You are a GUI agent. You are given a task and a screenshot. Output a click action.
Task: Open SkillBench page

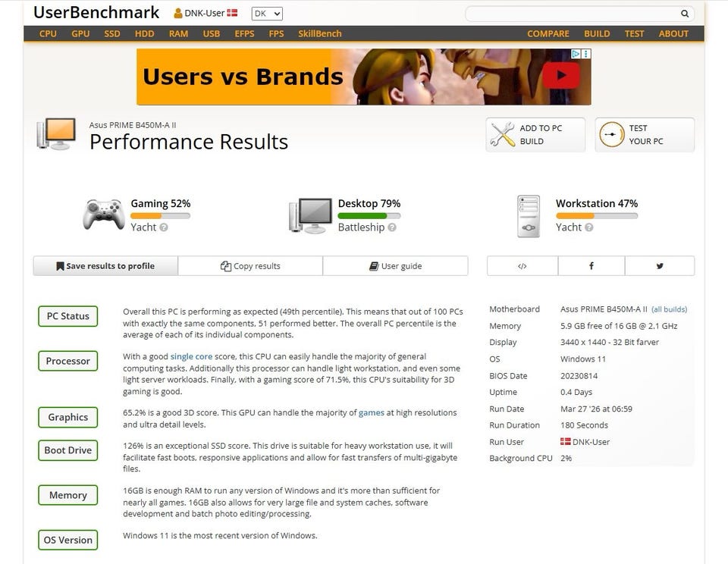[319, 33]
